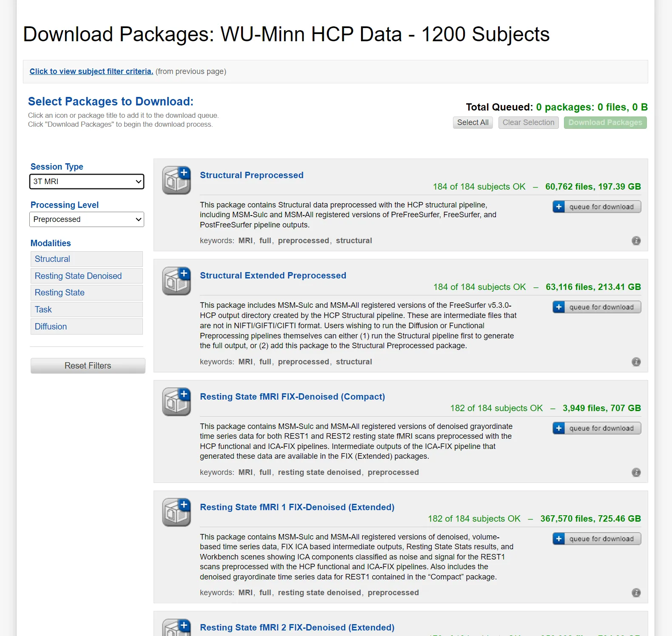
Task: Filter by Structural modality
Action: (x=87, y=259)
